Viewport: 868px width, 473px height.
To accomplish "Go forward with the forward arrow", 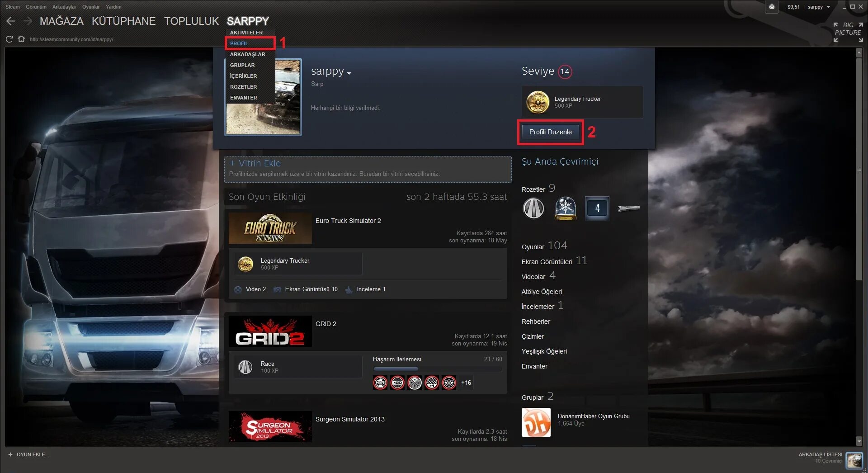I will tap(28, 21).
